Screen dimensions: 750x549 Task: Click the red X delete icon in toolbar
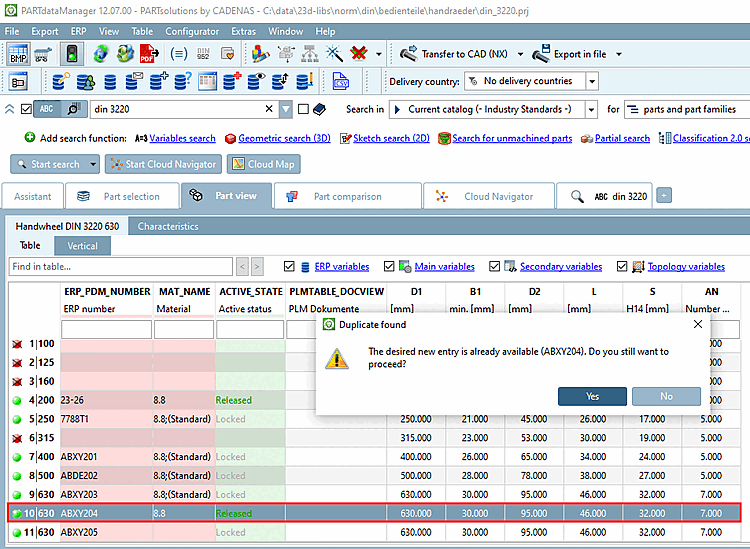point(359,54)
